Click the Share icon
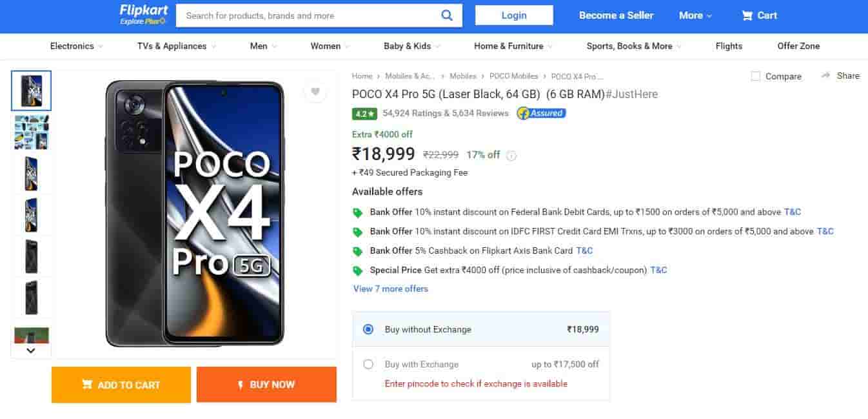This screenshot has height=419, width=868. [x=825, y=76]
